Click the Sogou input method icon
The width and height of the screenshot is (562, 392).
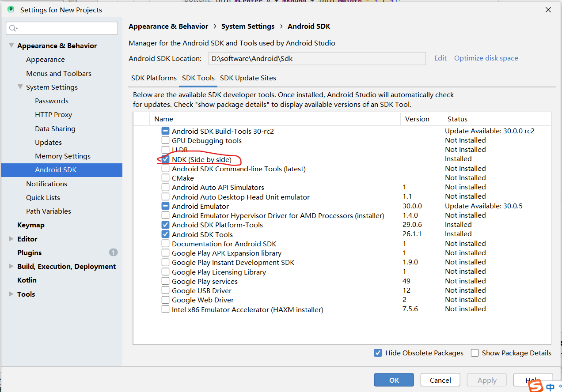[536, 386]
